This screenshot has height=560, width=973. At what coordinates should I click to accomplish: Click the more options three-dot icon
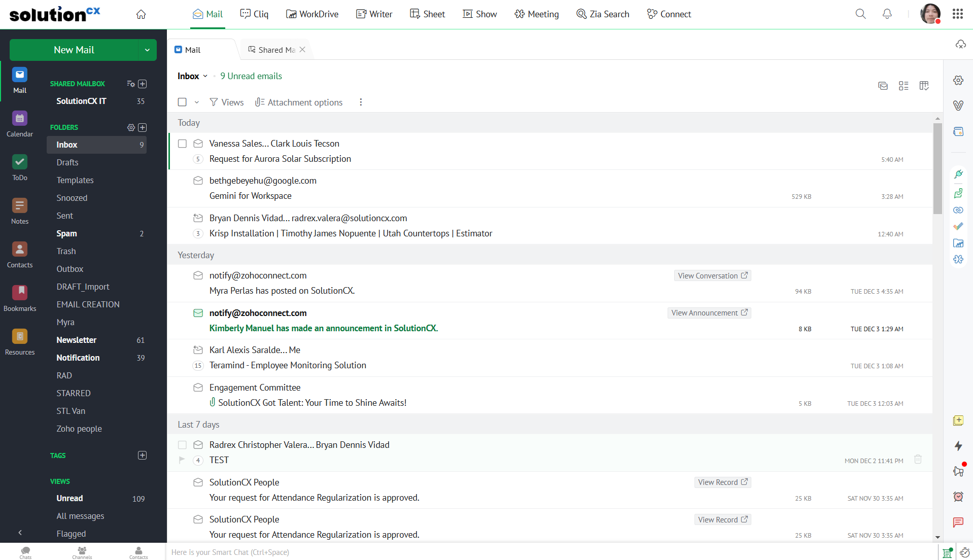361,102
